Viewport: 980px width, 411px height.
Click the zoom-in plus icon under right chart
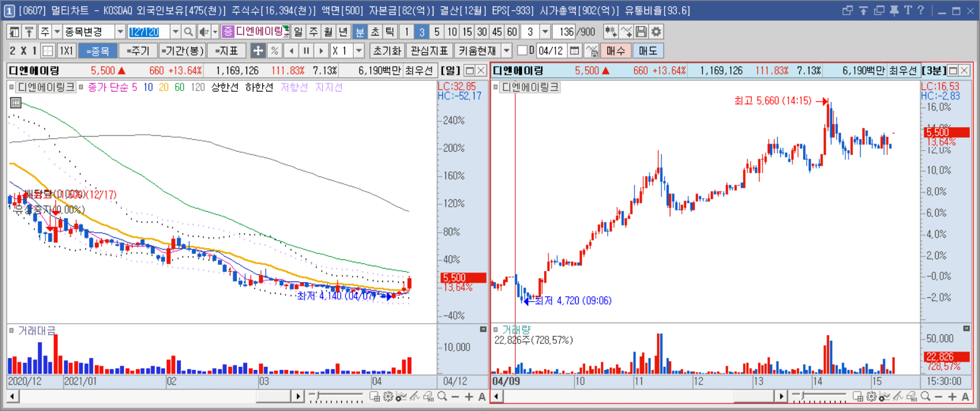tap(953, 396)
